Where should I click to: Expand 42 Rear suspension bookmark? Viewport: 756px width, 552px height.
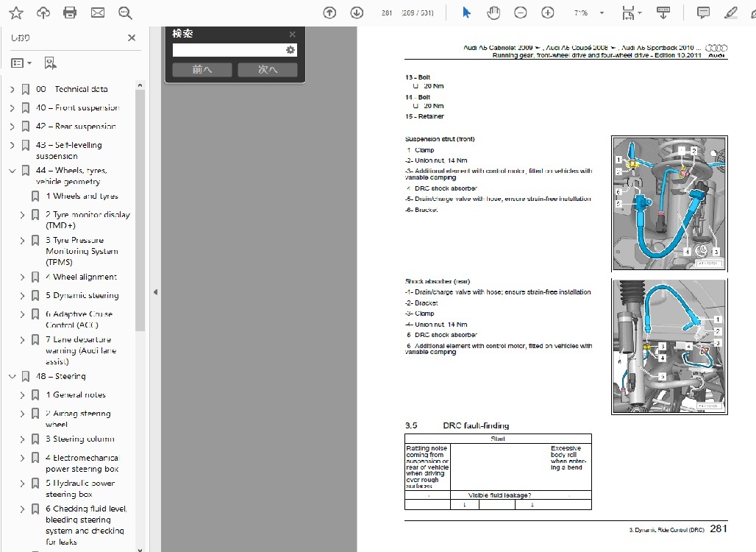tap(13, 127)
